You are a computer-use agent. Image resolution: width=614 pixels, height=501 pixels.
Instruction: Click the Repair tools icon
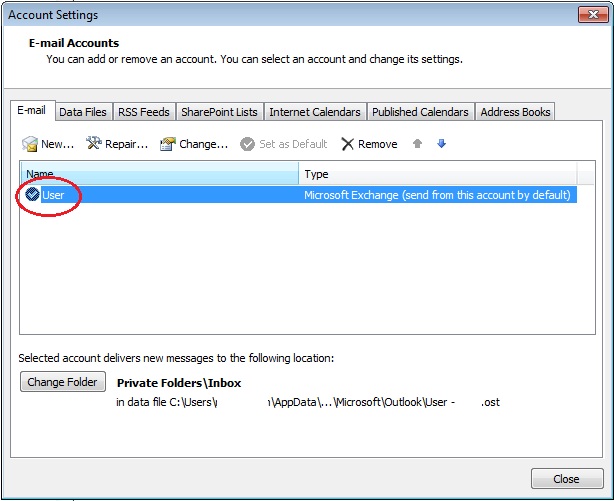pos(94,143)
